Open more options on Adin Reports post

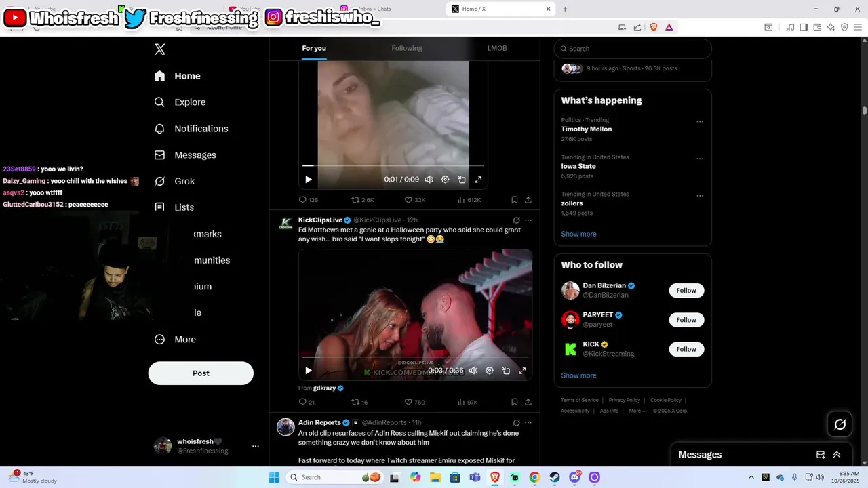point(528,422)
